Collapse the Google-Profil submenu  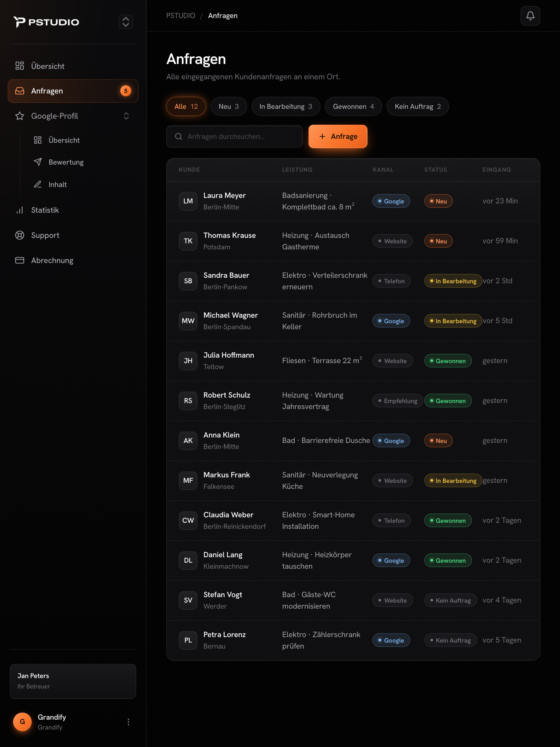[126, 116]
